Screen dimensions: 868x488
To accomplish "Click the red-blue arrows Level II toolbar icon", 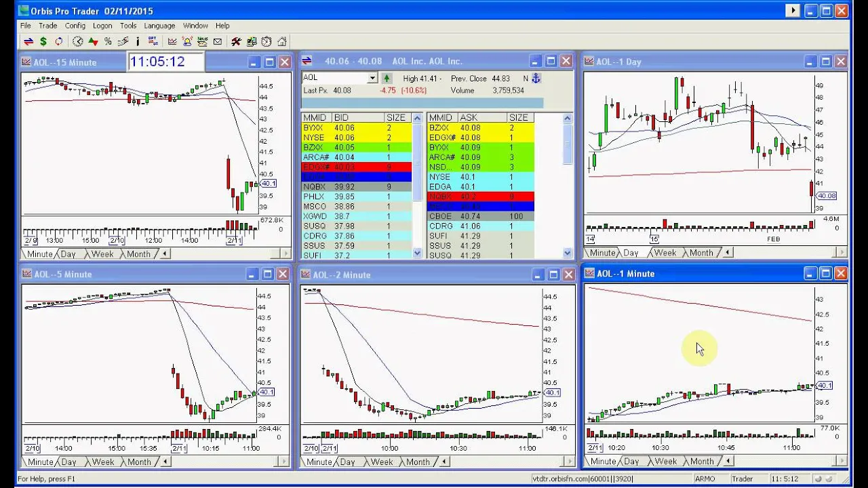I will click(28, 41).
